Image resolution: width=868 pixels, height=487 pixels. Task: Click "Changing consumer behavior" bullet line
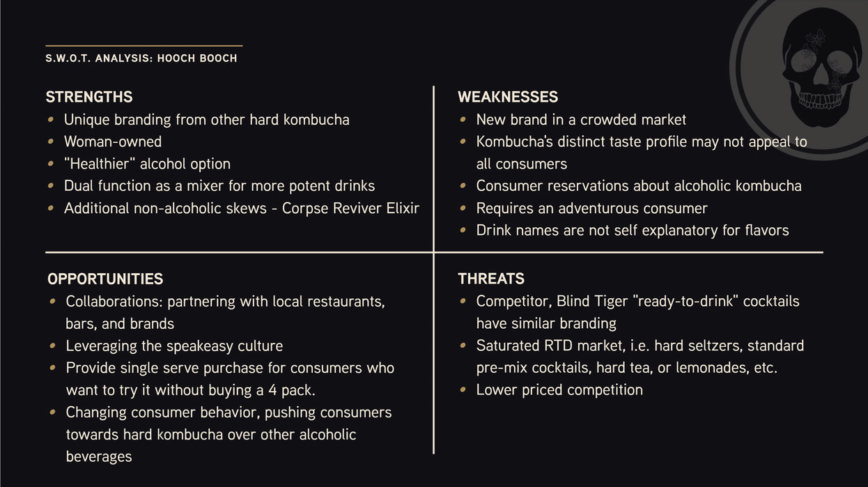(228, 412)
